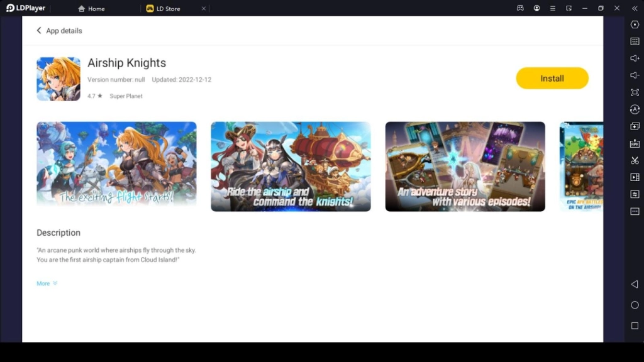Image resolution: width=644 pixels, height=362 pixels.
Task: Open the synchronizer tool icon
Action: 635,194
